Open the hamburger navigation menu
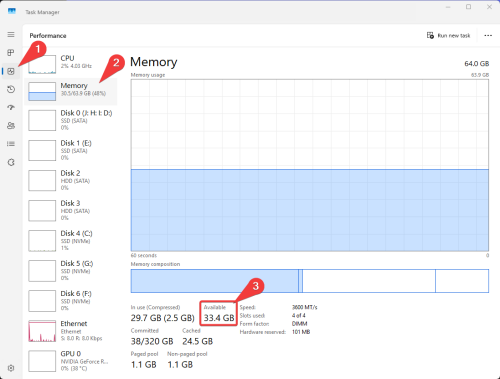 pos(11,35)
